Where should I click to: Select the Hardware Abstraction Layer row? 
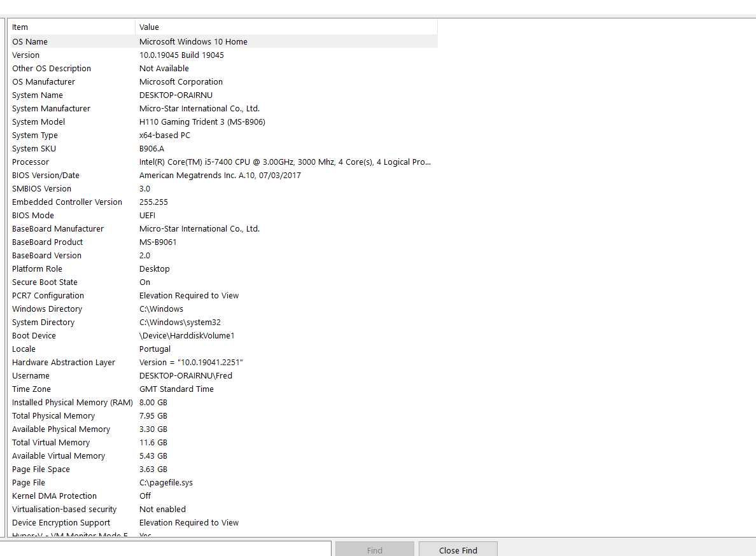(x=223, y=363)
